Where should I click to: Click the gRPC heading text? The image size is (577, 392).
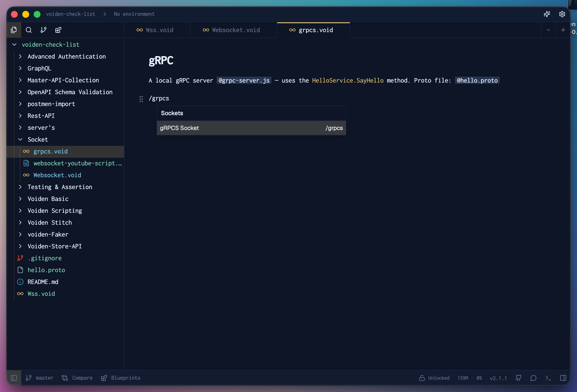coord(161,61)
